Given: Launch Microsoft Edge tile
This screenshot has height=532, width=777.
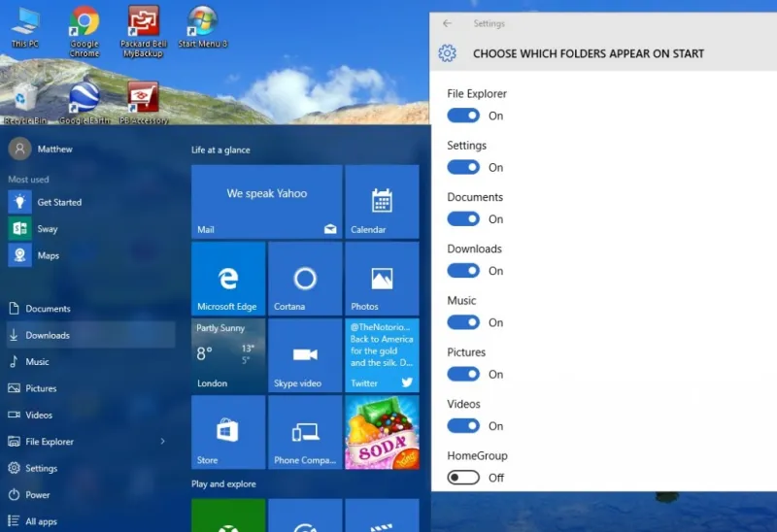Looking at the screenshot, I should (x=228, y=279).
